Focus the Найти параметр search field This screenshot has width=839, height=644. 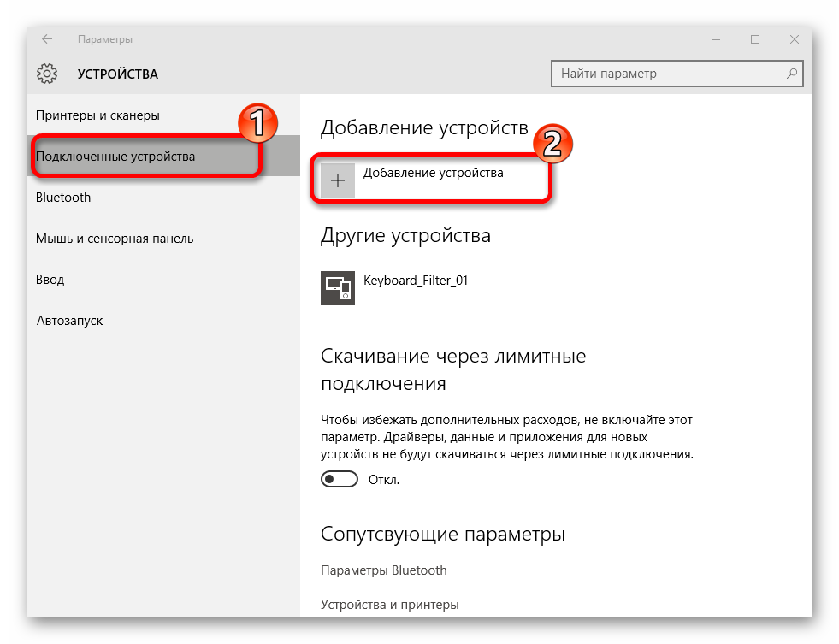677,74
